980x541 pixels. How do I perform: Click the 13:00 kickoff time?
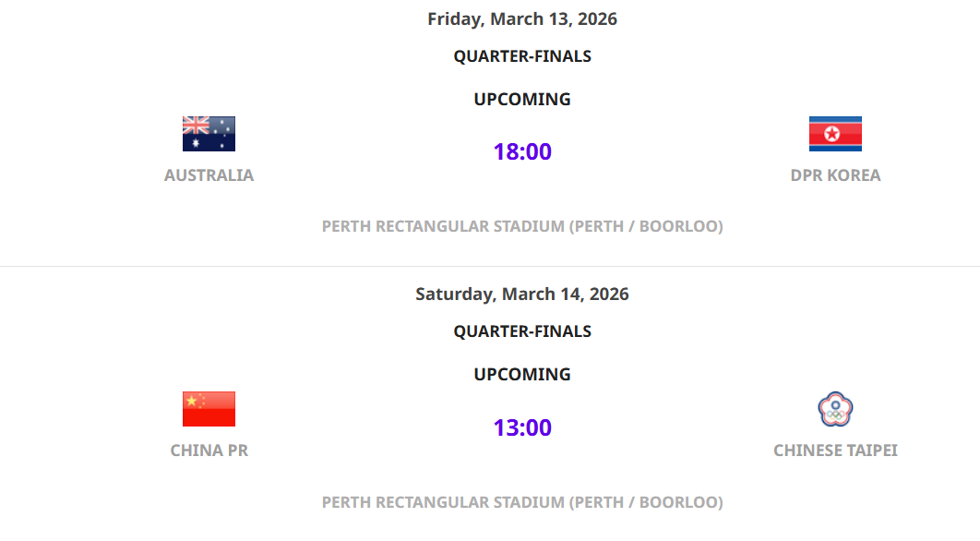point(522,428)
